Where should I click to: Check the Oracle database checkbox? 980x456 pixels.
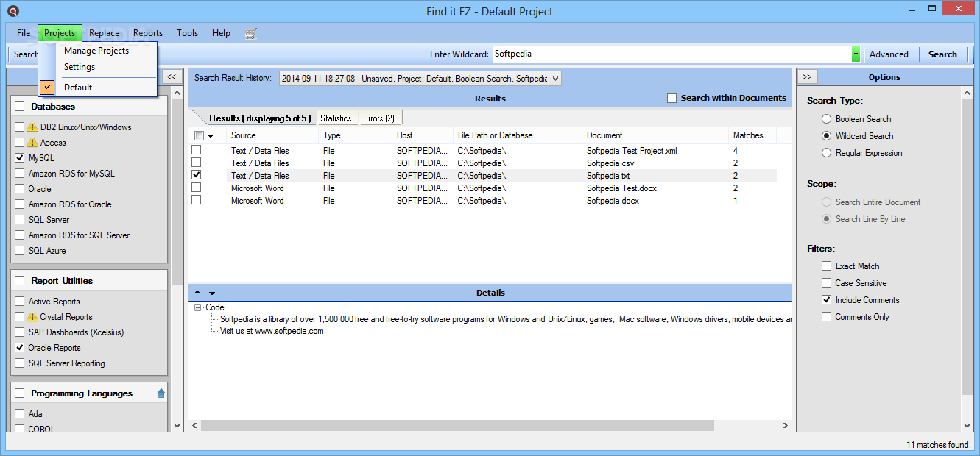(x=20, y=189)
